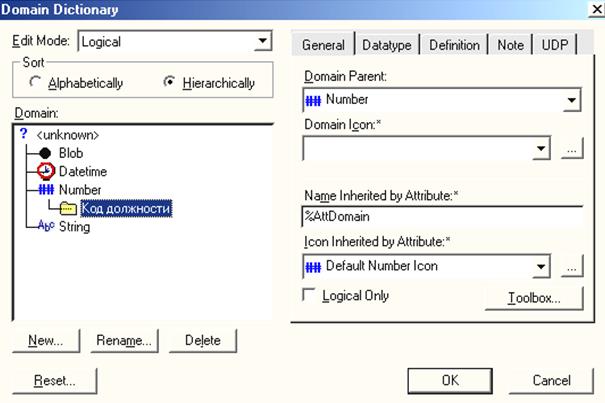
Task: Open the Edit Mode dropdown
Action: click(x=263, y=41)
